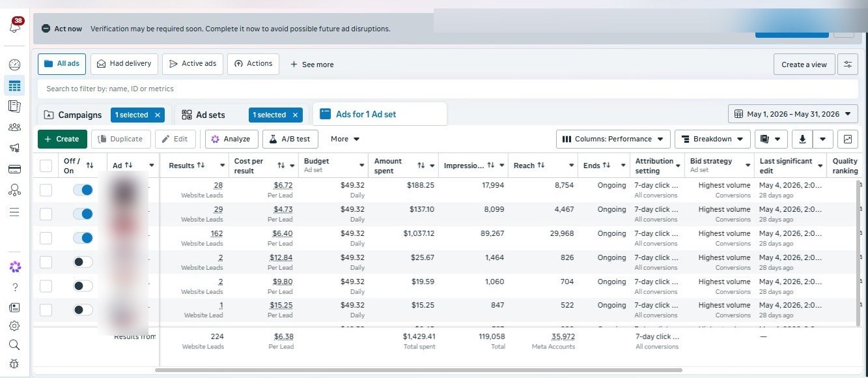Open the charts view icon
The width and height of the screenshot is (868, 378).
(847, 139)
